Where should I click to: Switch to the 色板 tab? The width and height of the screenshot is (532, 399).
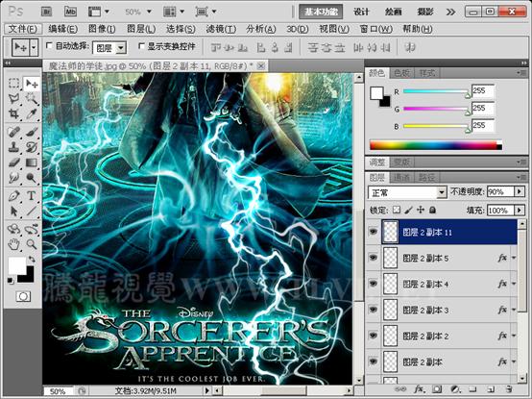401,73
